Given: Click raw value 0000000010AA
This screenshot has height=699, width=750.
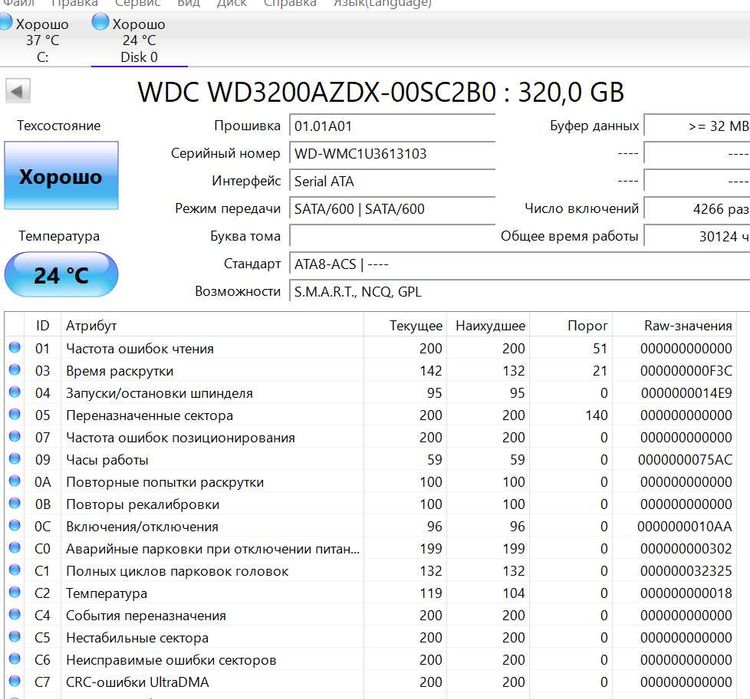Looking at the screenshot, I should pyautogui.click(x=684, y=526).
